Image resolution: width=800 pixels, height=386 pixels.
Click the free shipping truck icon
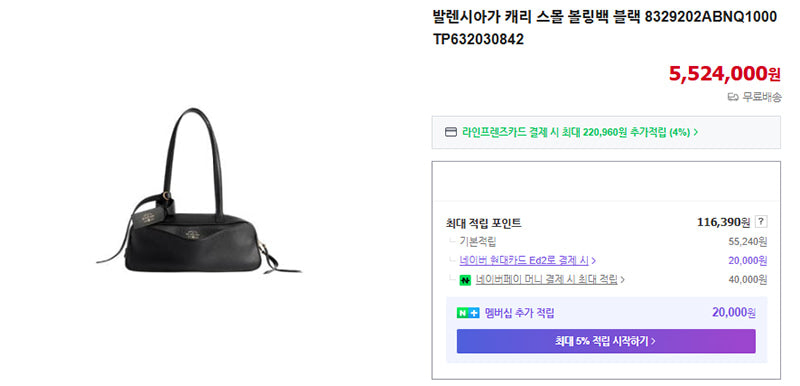click(733, 97)
